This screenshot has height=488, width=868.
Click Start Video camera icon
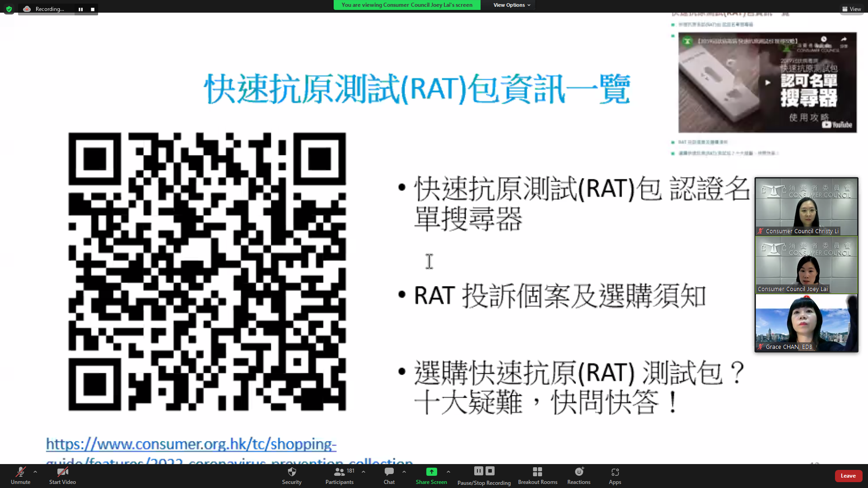coord(62,472)
